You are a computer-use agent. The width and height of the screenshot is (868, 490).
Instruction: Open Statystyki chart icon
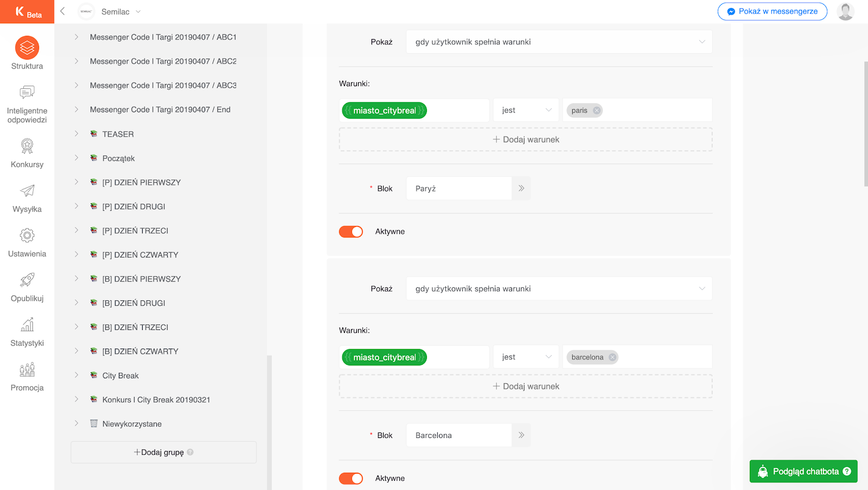click(x=27, y=325)
